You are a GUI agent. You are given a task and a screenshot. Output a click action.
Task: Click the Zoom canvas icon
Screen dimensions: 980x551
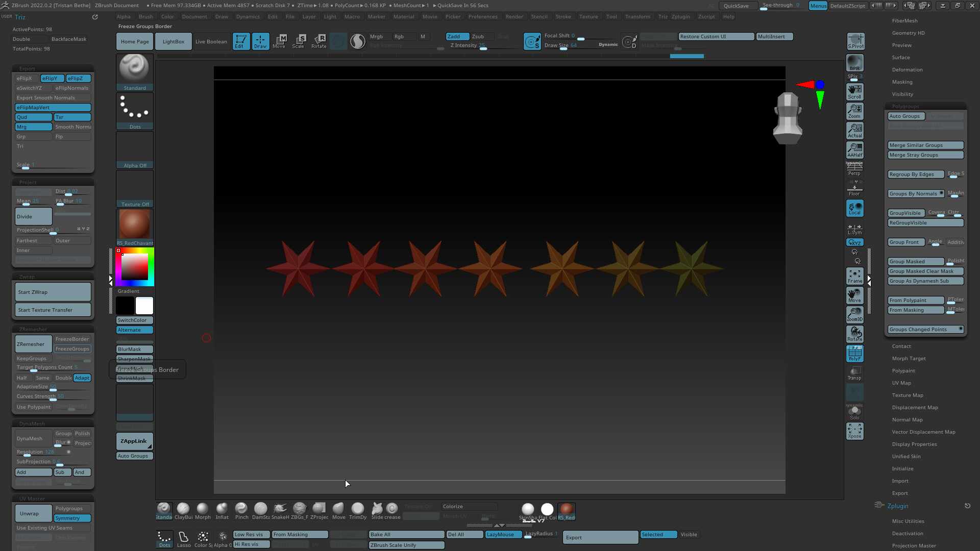[855, 111]
